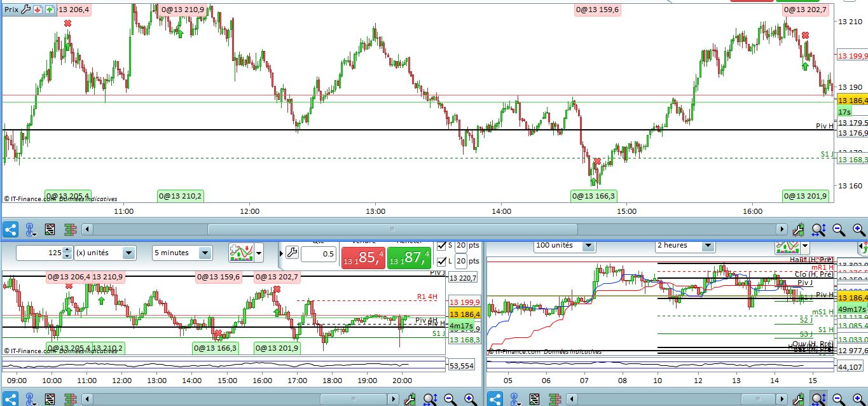Click the 0@13 210,9 order label in main chart
Screen dimensions: 868x406
(183, 10)
